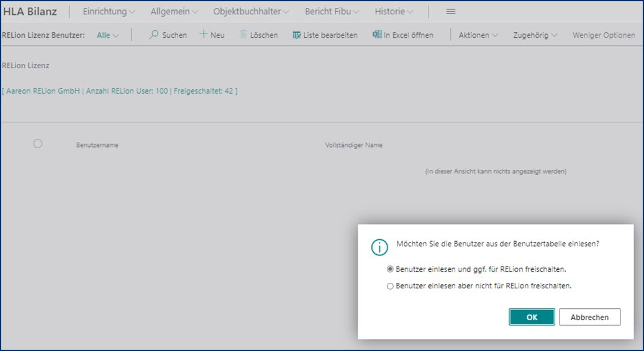
Task: Open the Objektbuchhalter menu
Action: [250, 12]
